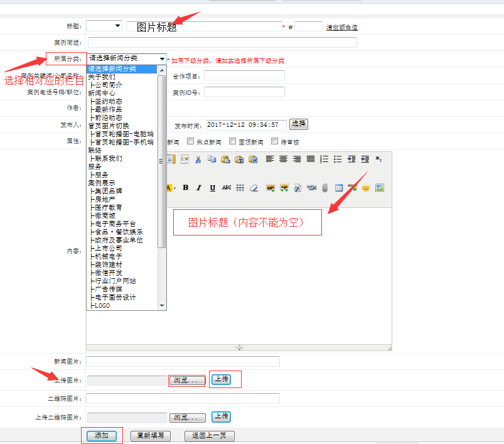Check the 待审核 checkbox

(274, 141)
